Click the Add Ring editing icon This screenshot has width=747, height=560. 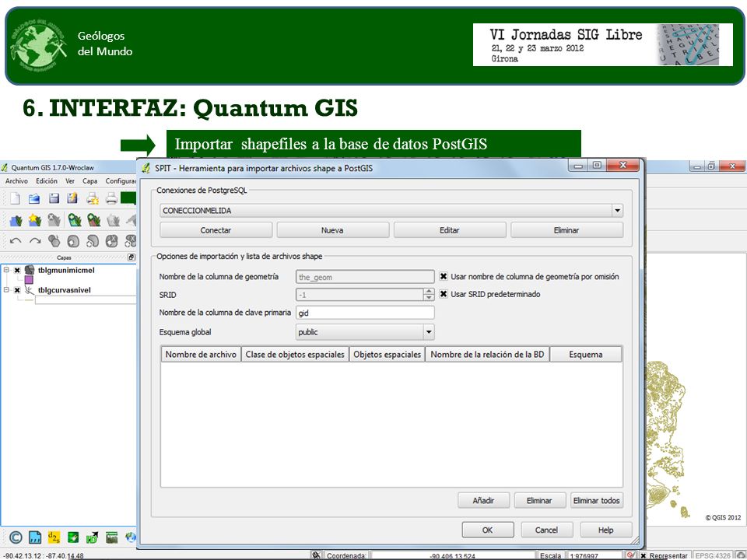point(73,241)
